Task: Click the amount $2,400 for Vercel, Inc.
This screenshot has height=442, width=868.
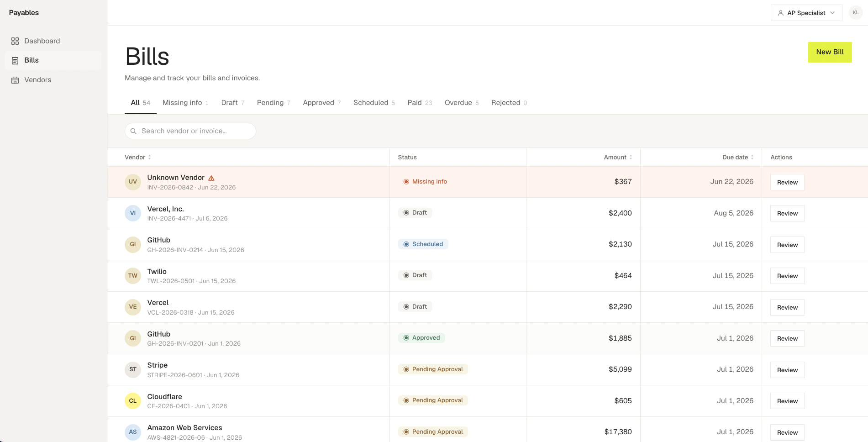Action: [620, 213]
